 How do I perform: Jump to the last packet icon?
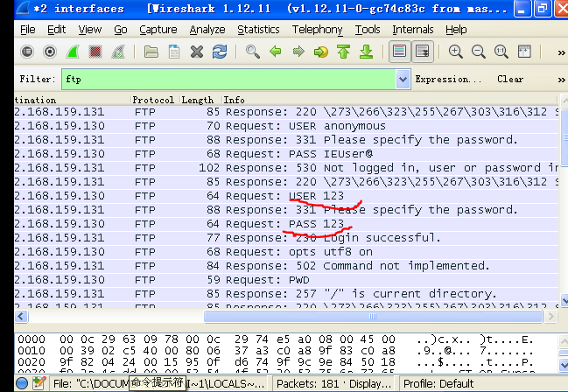click(x=366, y=52)
